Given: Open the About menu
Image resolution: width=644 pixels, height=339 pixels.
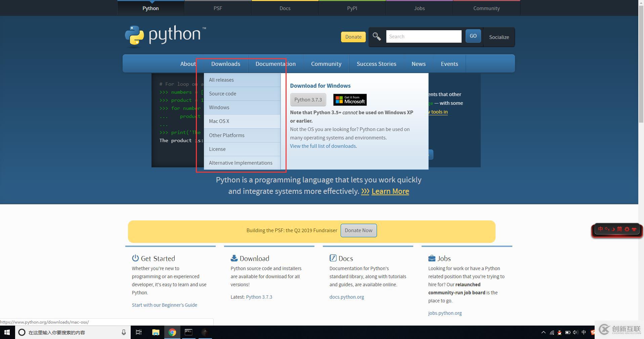Looking at the screenshot, I should pos(188,64).
